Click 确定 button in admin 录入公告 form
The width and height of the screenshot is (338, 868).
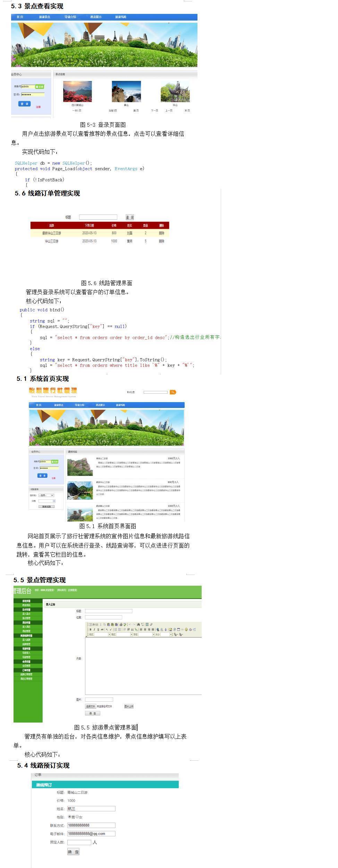pos(93,713)
